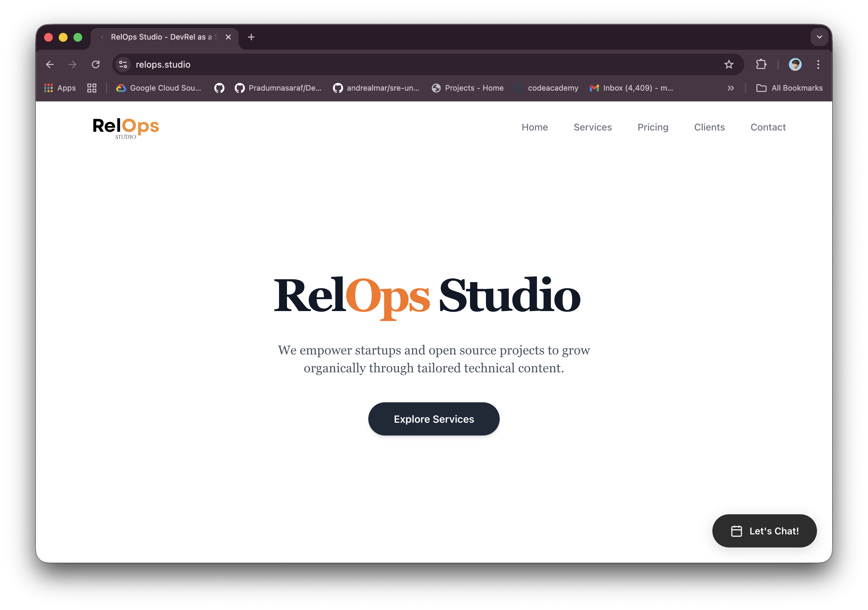
Task: Bookmark this page with the star icon
Action: click(x=729, y=64)
